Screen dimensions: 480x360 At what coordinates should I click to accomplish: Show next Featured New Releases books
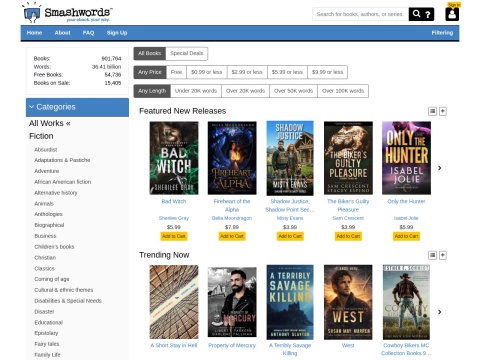[x=440, y=168]
